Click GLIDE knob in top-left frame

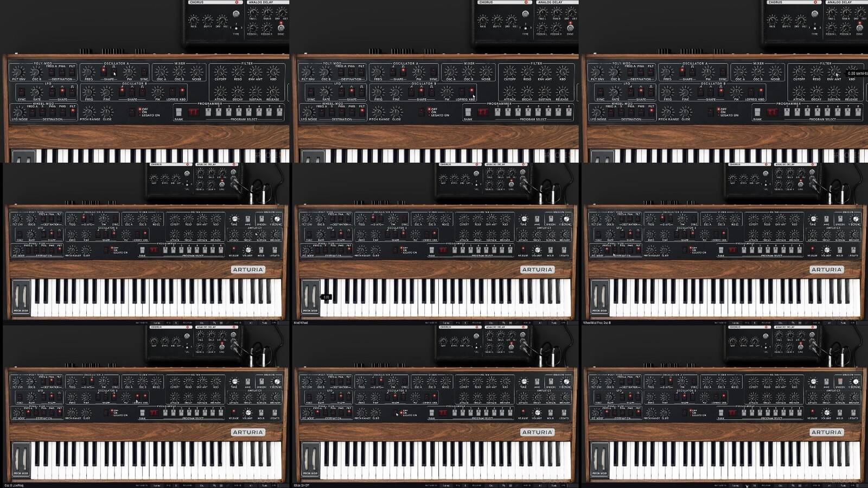(x=107, y=112)
